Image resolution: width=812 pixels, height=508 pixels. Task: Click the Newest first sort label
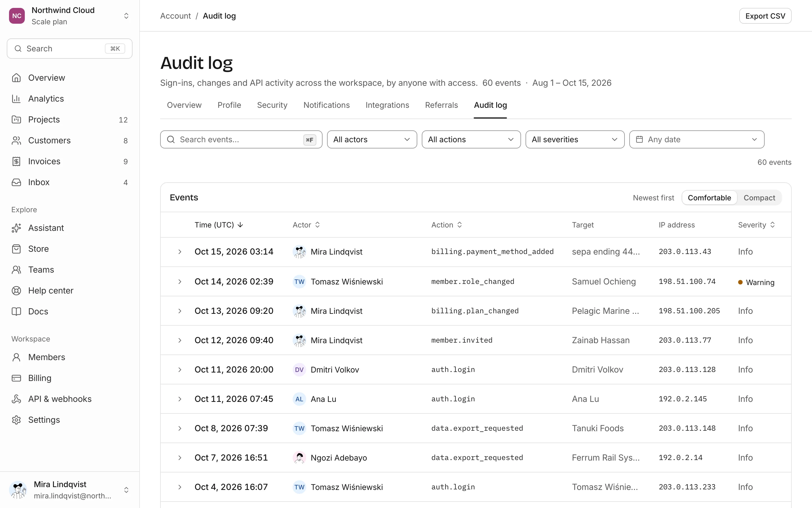pyautogui.click(x=653, y=198)
